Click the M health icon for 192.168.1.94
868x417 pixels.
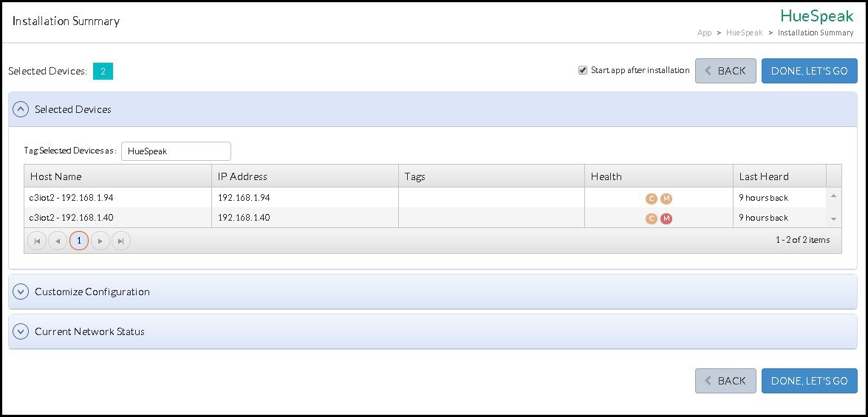(666, 199)
